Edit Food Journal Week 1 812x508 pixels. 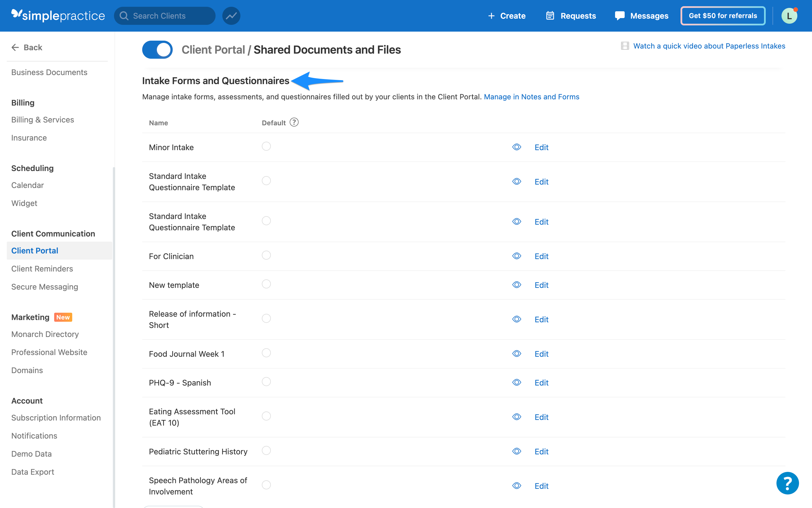[x=541, y=354]
